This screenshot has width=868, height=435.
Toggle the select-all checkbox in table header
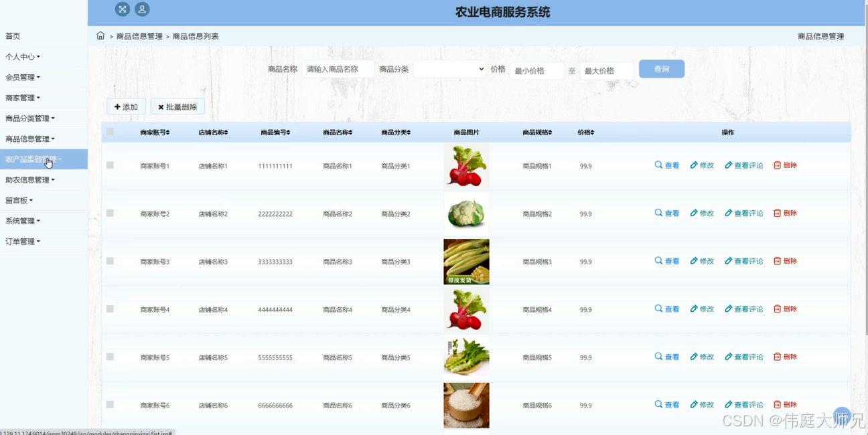[x=110, y=132]
